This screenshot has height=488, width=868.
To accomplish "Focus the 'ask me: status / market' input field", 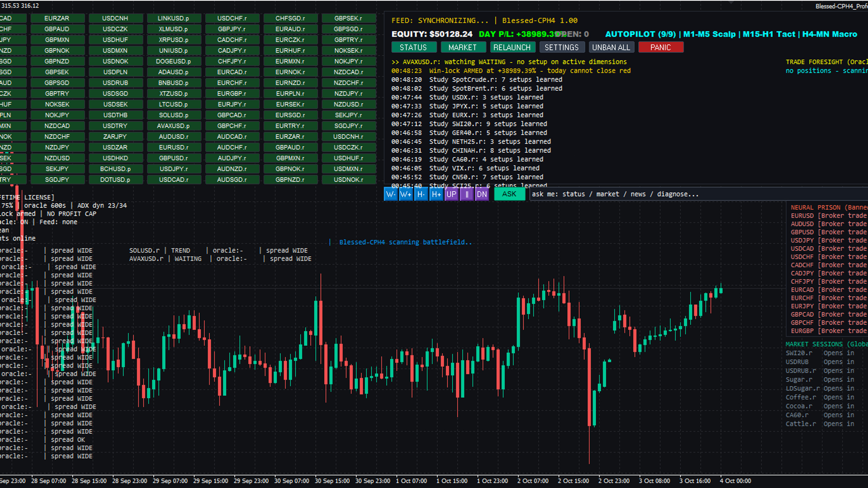I will coord(698,194).
